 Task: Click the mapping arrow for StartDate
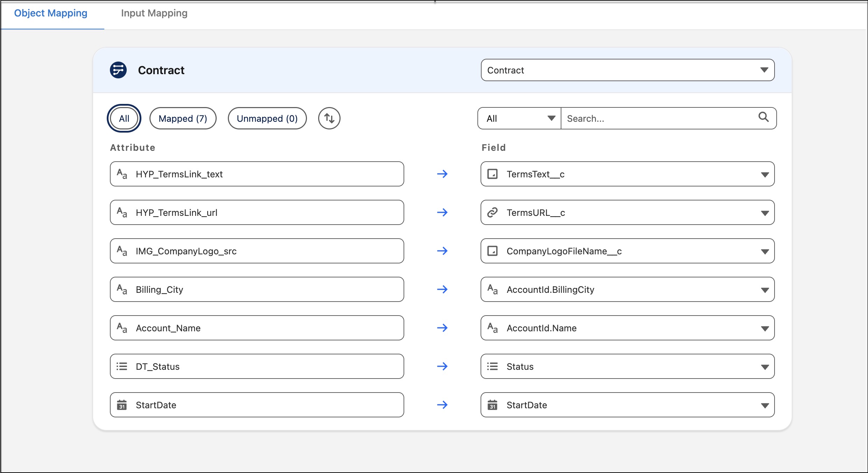(x=442, y=405)
